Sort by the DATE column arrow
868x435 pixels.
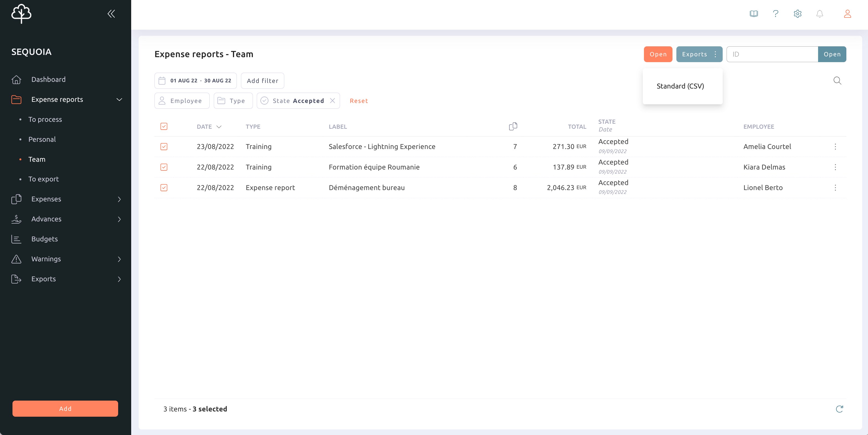point(219,127)
